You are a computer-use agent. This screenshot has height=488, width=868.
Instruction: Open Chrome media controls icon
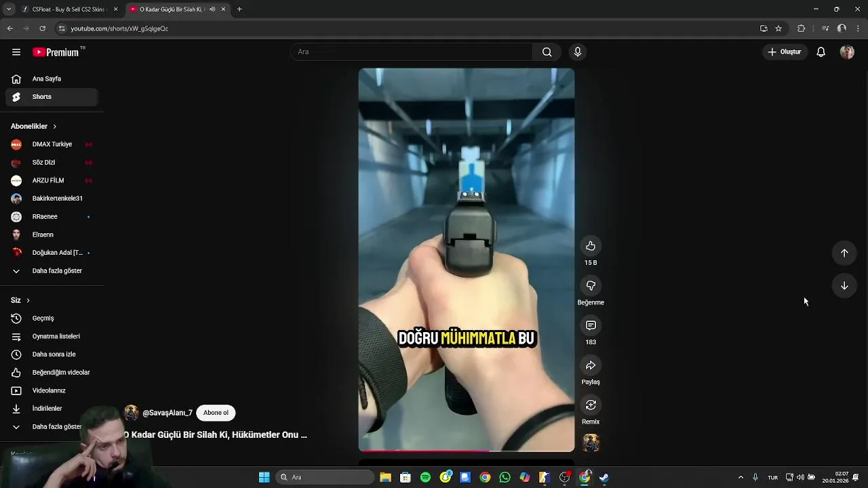click(x=825, y=28)
